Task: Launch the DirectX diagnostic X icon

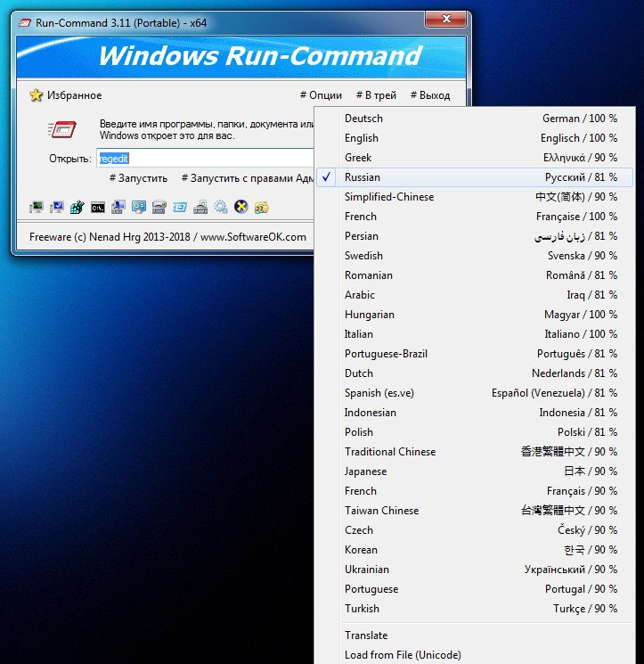Action: pos(241,207)
